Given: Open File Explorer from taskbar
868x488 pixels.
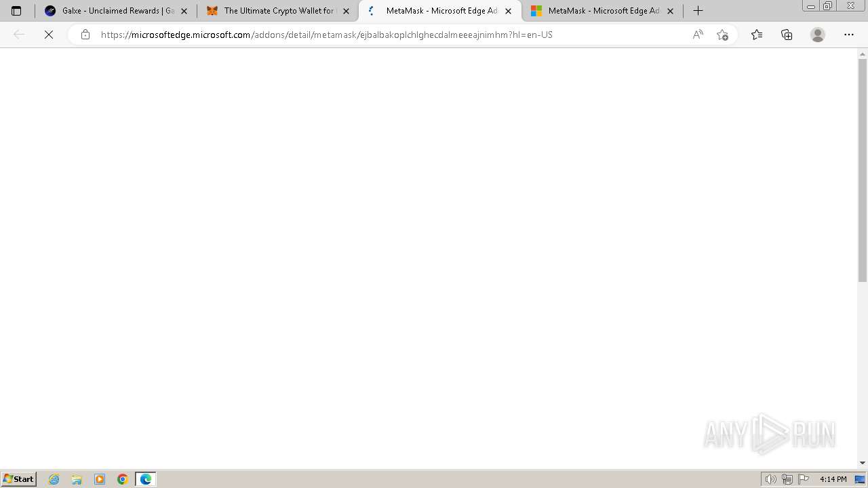Looking at the screenshot, I should [x=77, y=479].
